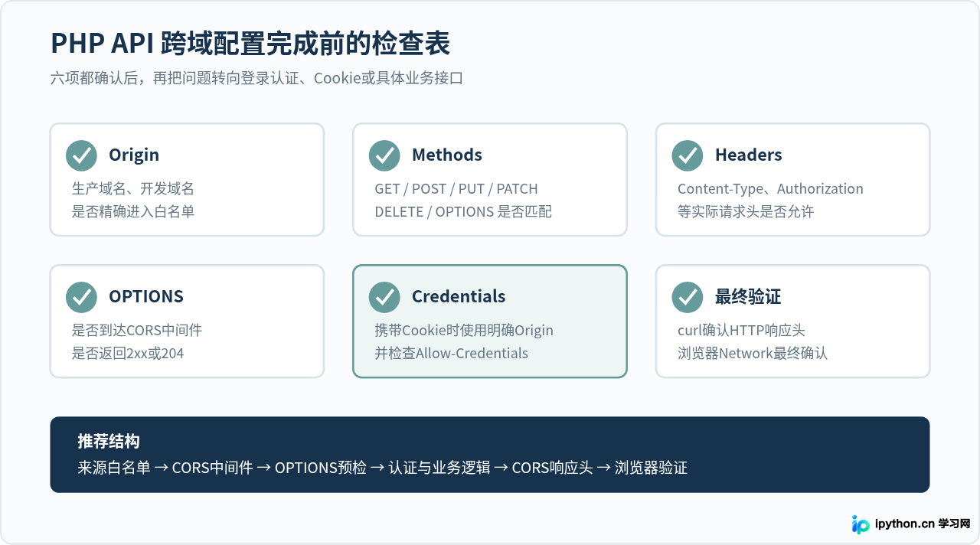The height and width of the screenshot is (545, 980).
Task: Click the text curl确认HTTP响应头
Action: point(741,330)
